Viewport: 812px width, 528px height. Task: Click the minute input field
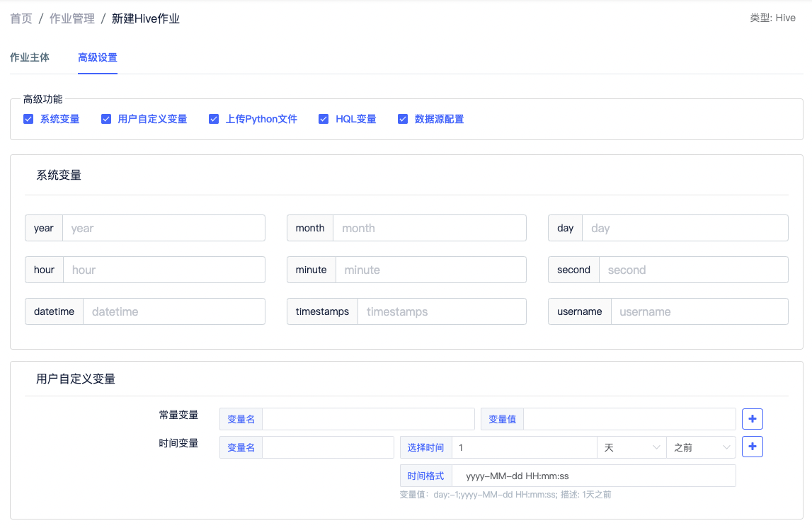[431, 270]
